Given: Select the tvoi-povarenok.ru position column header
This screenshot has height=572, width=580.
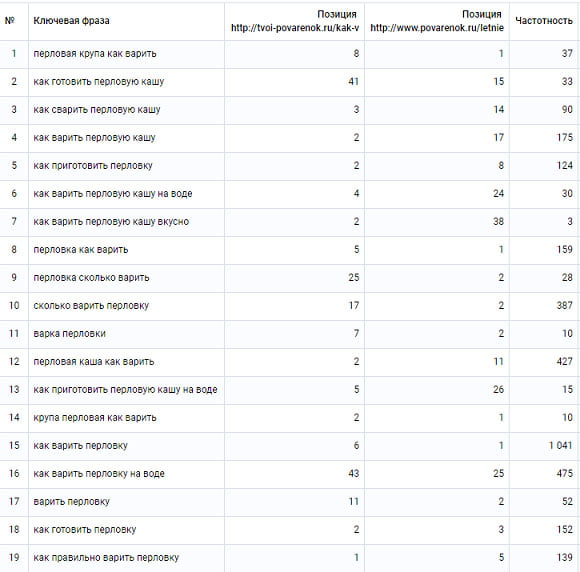Looking at the screenshot, I should [x=295, y=21].
